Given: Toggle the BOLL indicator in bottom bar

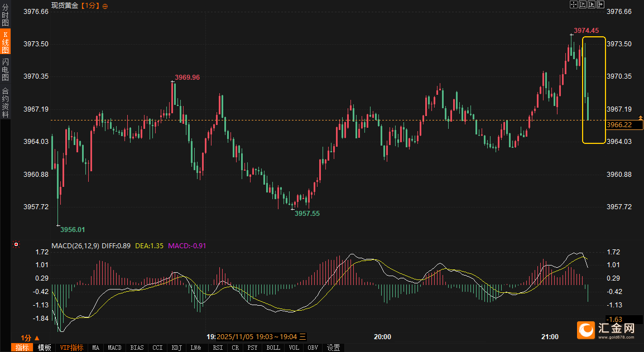Looking at the screenshot, I should click(x=273, y=348).
